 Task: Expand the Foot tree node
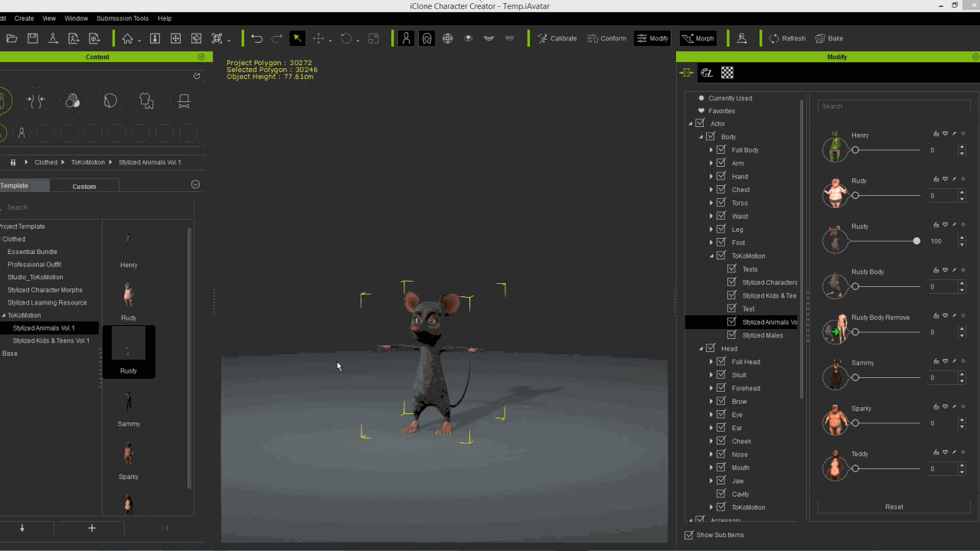(x=711, y=243)
